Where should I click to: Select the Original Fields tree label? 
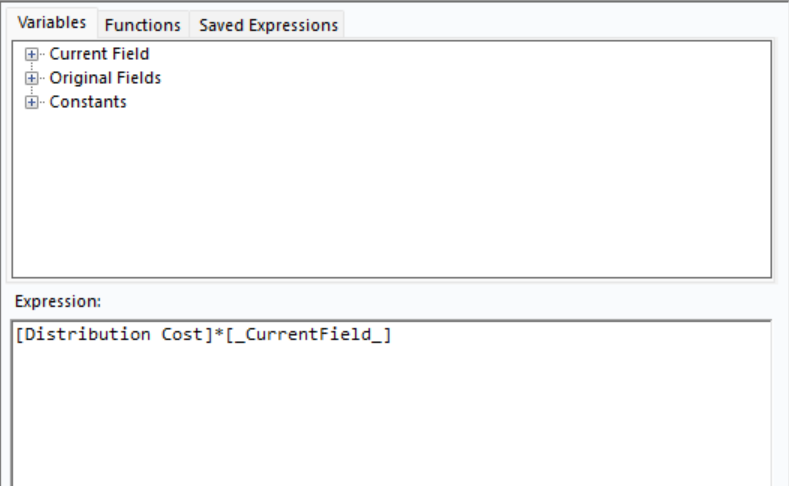point(105,78)
